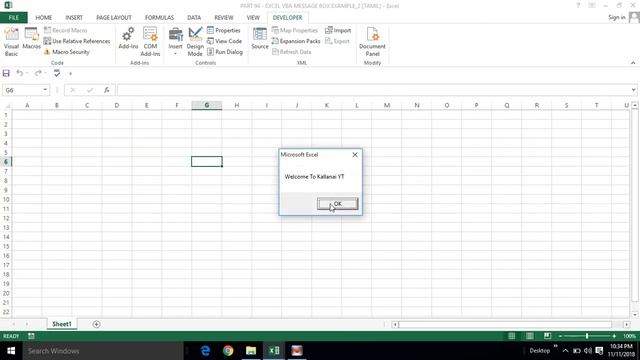Screen dimensions: 640x360
Task: Close the Microsoft Excel message box
Action: coord(355,155)
